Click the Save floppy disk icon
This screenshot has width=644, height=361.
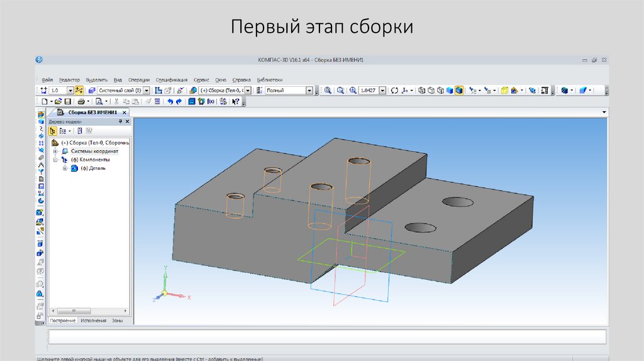68,101
